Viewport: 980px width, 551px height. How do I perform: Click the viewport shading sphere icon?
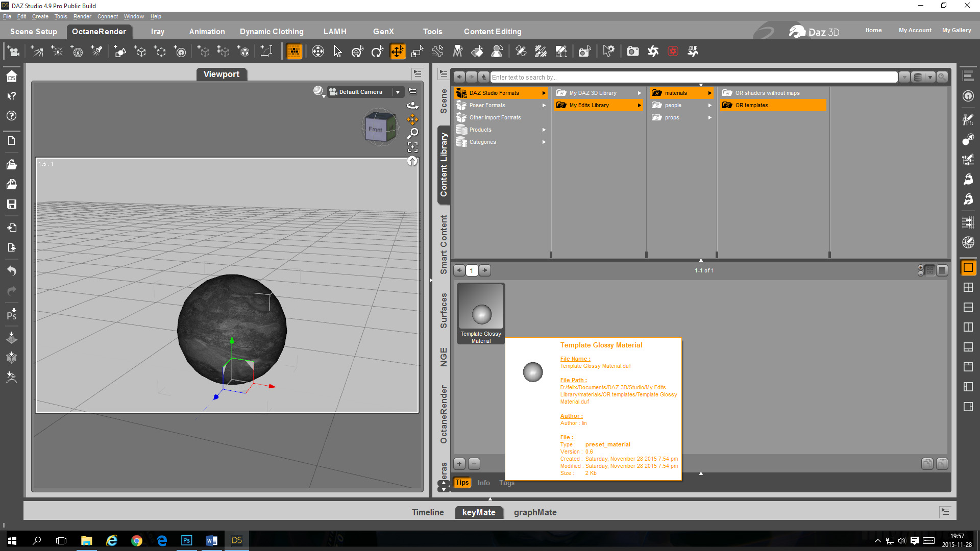click(x=318, y=91)
